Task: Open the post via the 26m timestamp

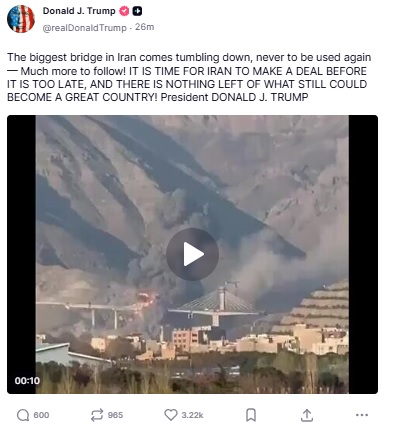Action: (x=145, y=27)
